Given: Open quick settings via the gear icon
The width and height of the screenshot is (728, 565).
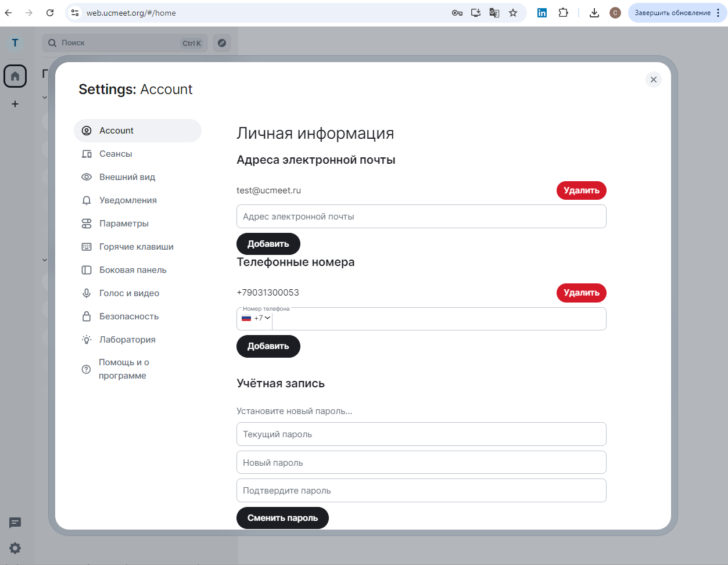Looking at the screenshot, I should point(15,548).
